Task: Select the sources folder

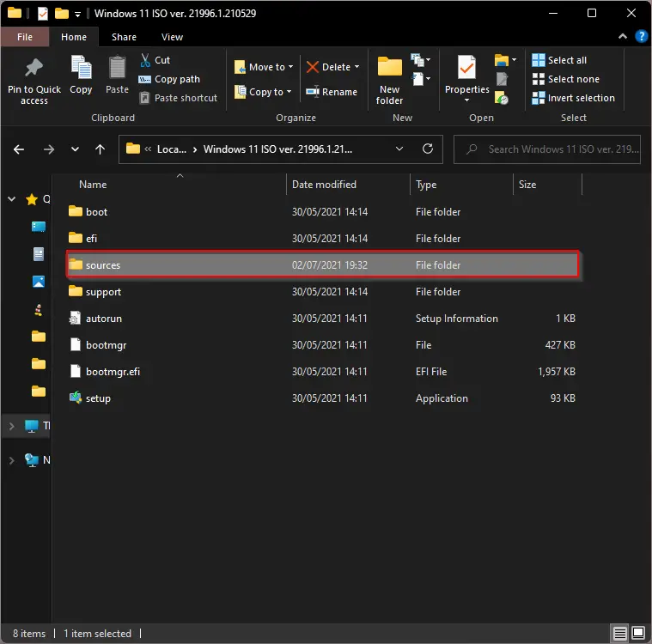Action: [x=323, y=264]
